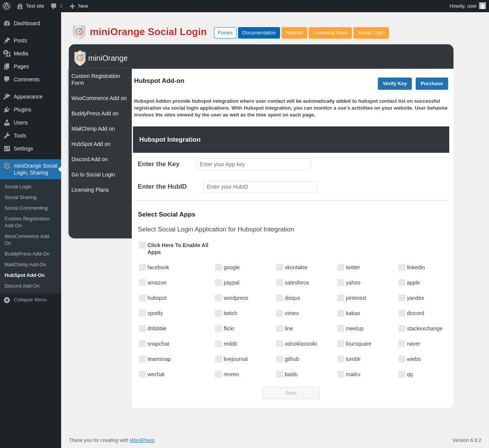Tick the reddit checkbox
The width and height of the screenshot is (489, 448).
219,344
